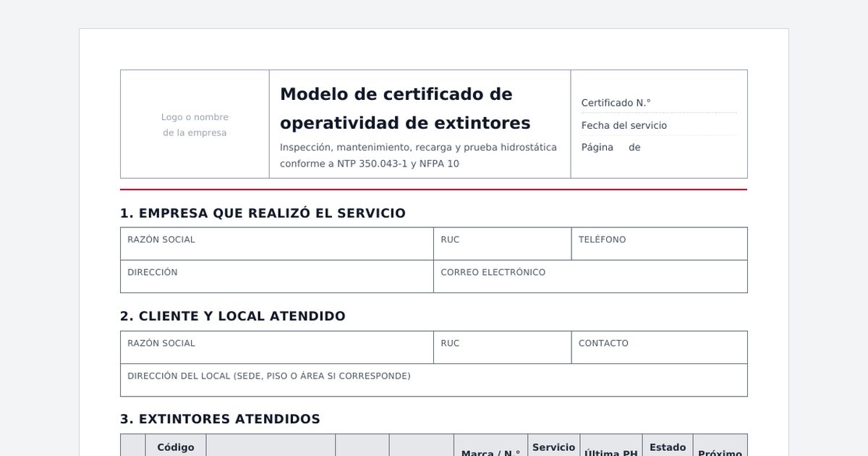
Task: Click the subtitle mentioning NTP 350.043-1 y NFPA 10
Action: point(418,156)
